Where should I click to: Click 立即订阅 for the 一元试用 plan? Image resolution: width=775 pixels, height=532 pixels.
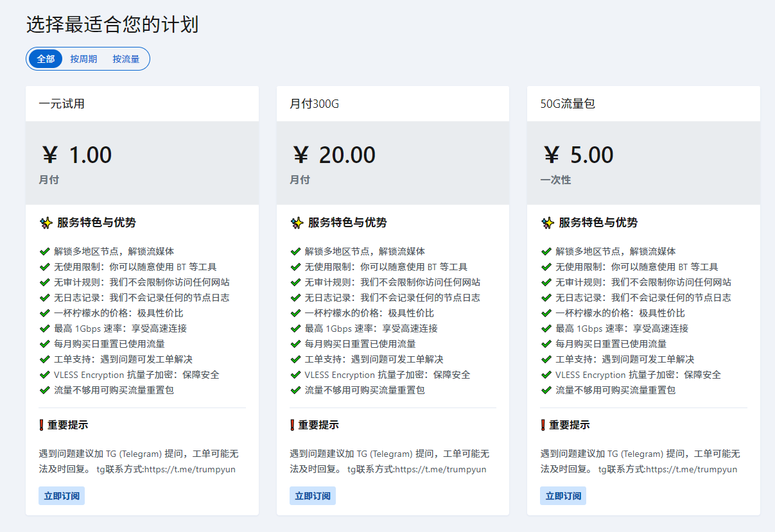click(x=62, y=496)
